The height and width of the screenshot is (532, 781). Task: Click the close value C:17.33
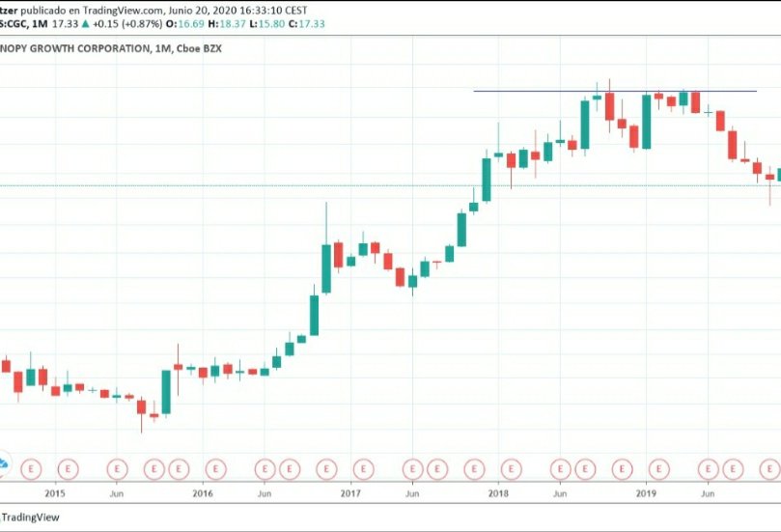[306, 23]
